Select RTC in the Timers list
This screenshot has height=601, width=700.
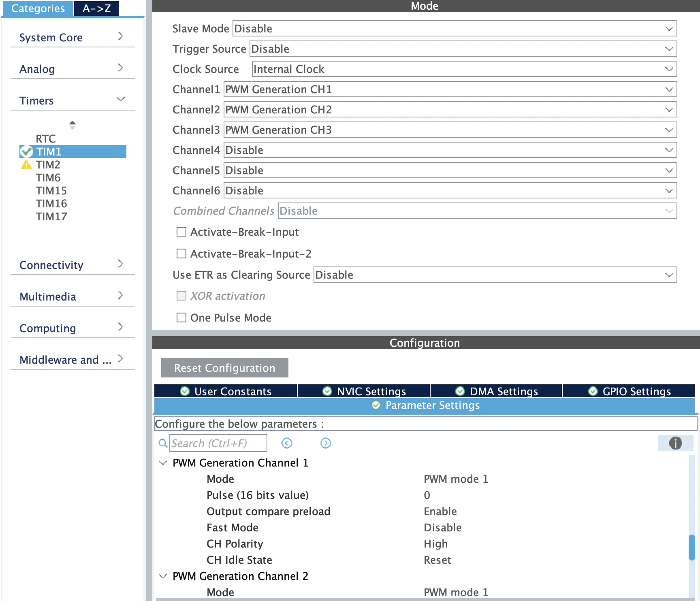[x=46, y=139]
